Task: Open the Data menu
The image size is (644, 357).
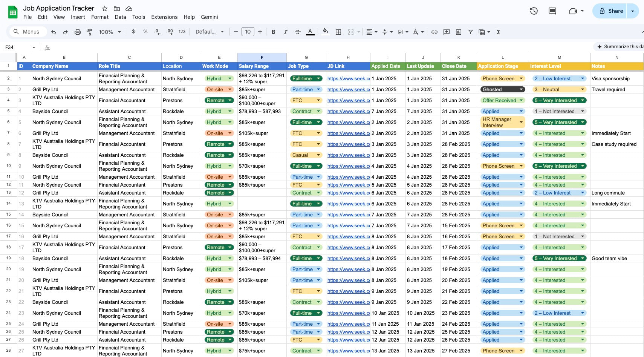Action: tap(120, 17)
